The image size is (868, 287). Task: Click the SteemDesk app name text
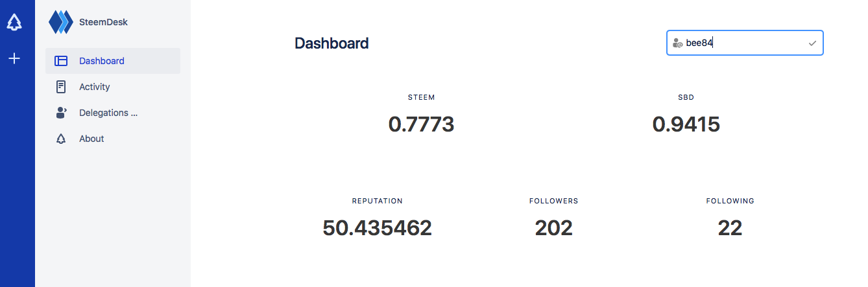104,22
